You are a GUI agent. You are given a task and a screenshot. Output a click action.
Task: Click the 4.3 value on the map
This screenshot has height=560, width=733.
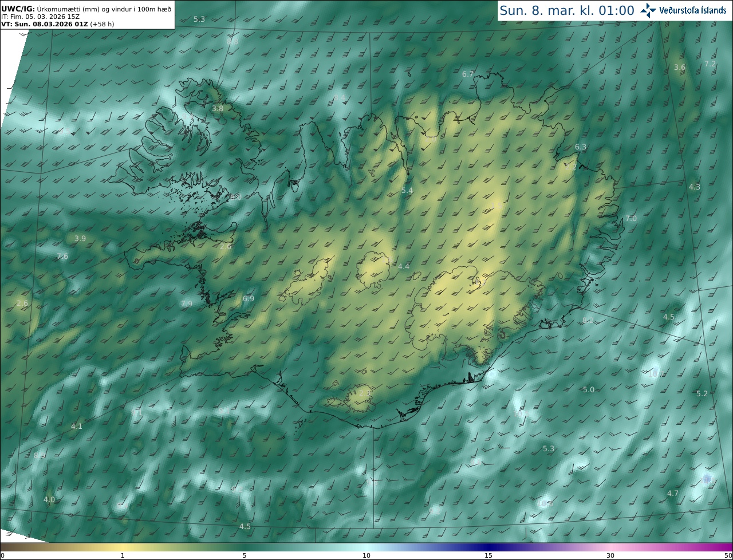click(x=695, y=187)
